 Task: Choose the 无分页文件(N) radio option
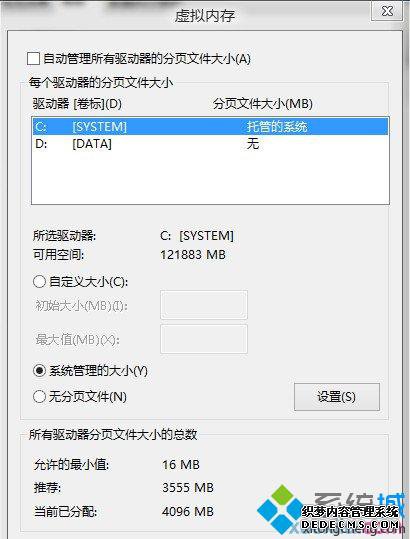(x=39, y=397)
